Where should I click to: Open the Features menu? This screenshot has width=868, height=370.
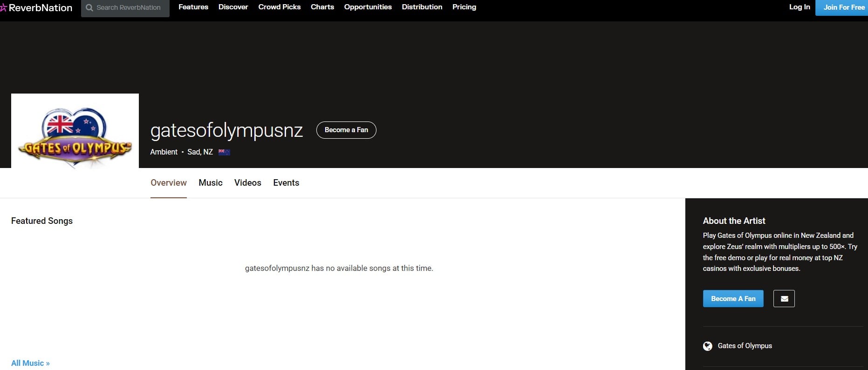pos(193,7)
